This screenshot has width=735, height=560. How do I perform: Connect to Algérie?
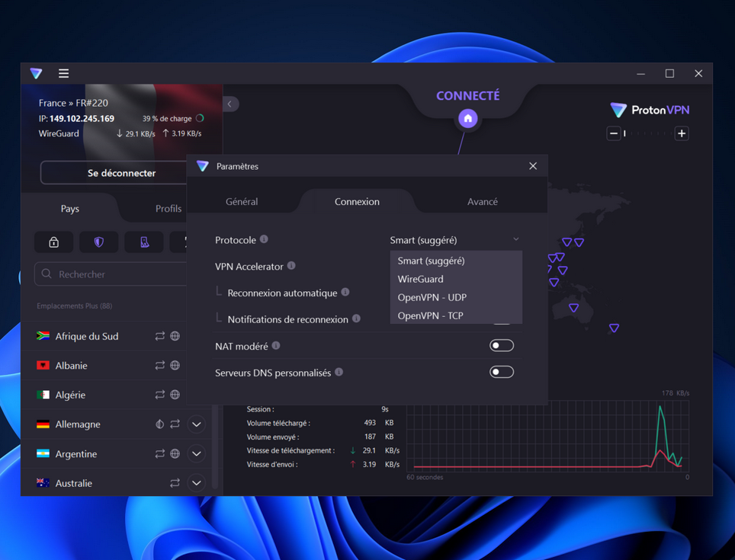click(x=70, y=395)
